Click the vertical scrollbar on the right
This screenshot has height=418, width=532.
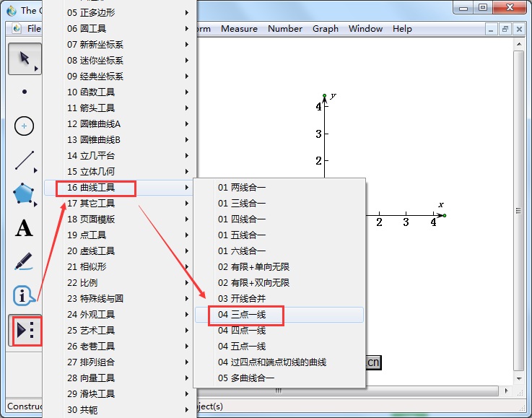point(518,211)
